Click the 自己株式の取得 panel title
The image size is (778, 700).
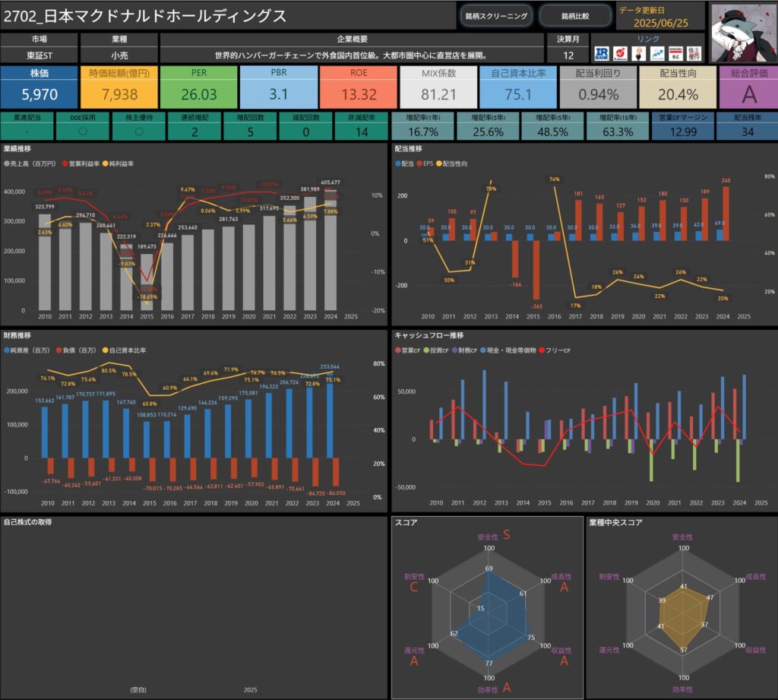[28, 522]
